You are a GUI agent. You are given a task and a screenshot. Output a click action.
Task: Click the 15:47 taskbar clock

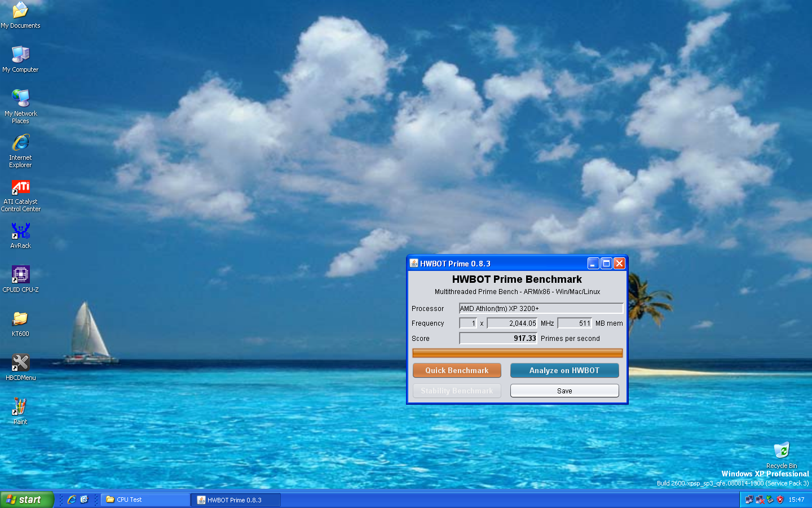796,500
